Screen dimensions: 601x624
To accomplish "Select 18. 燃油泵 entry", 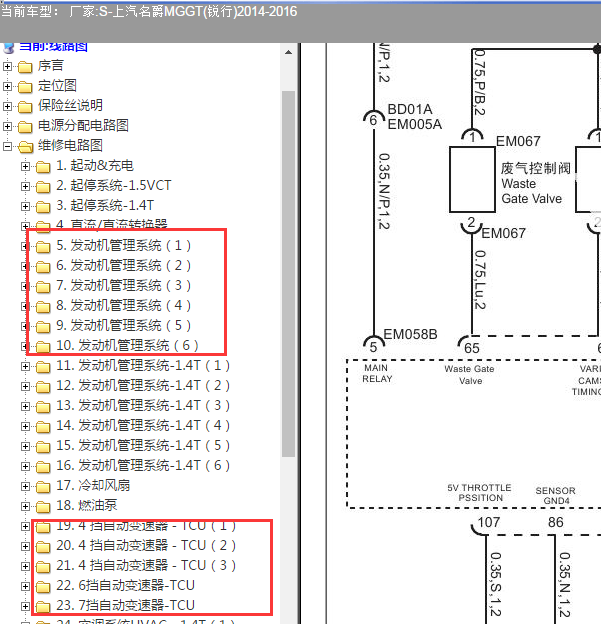I will [87, 505].
